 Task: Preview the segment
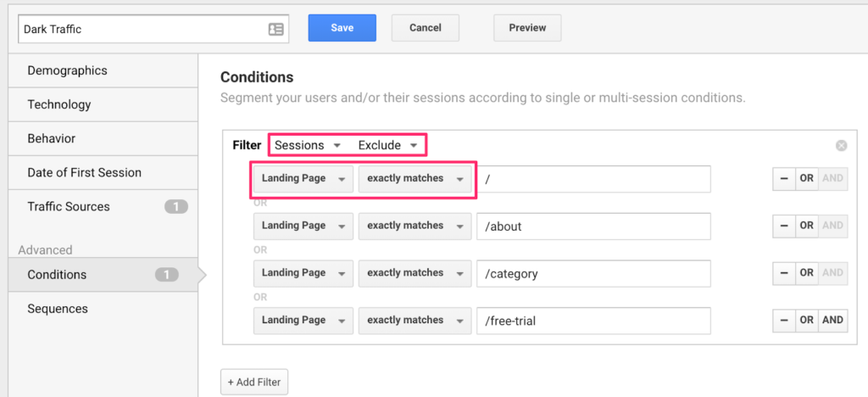pyautogui.click(x=527, y=28)
